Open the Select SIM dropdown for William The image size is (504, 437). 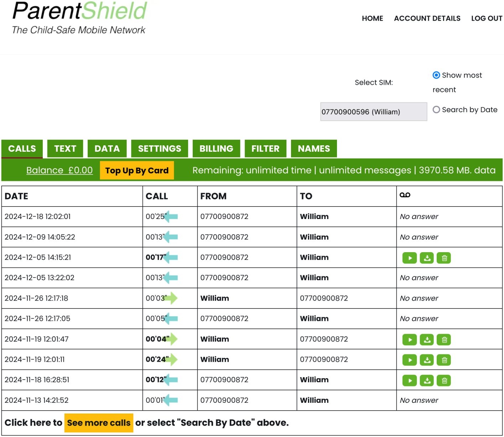[373, 111]
